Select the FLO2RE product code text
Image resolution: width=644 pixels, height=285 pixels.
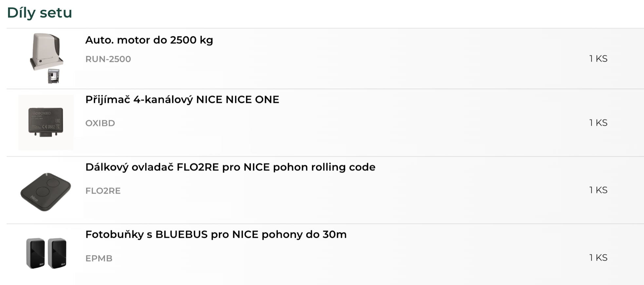pyautogui.click(x=103, y=191)
